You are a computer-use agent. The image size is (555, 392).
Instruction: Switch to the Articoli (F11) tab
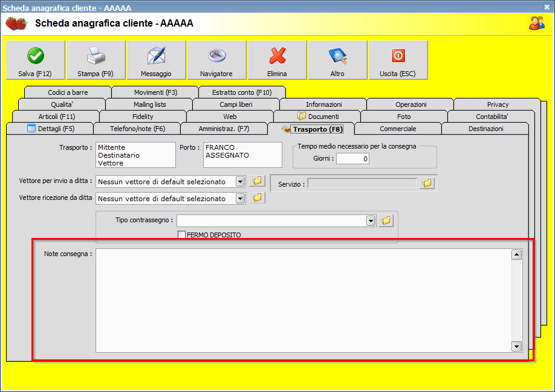click(x=56, y=117)
